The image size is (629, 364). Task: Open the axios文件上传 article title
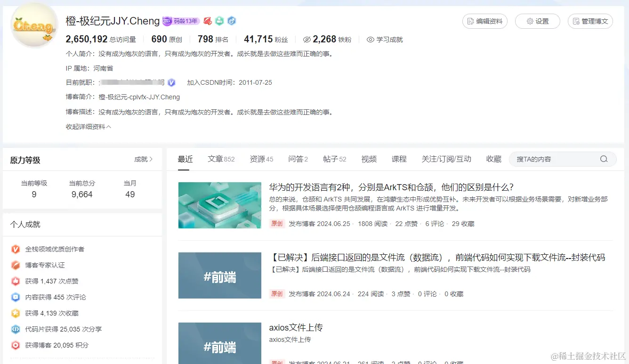coord(296,328)
